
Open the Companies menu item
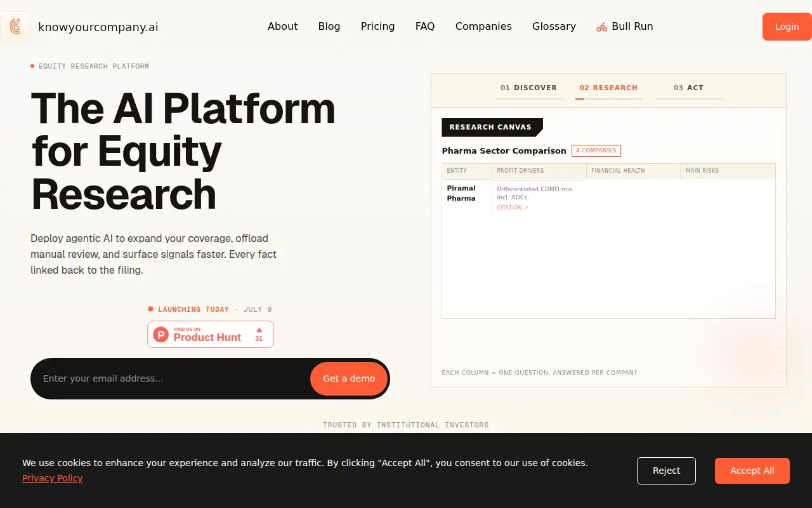(483, 26)
